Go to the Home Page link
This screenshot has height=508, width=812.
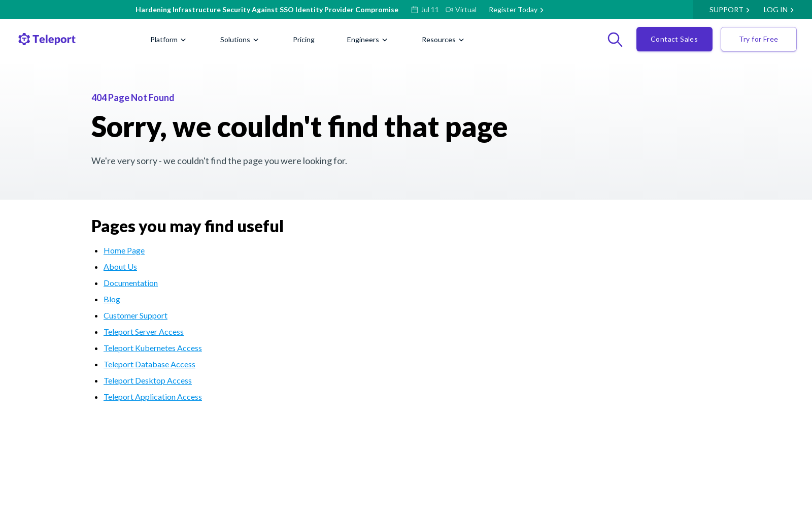[124, 250]
